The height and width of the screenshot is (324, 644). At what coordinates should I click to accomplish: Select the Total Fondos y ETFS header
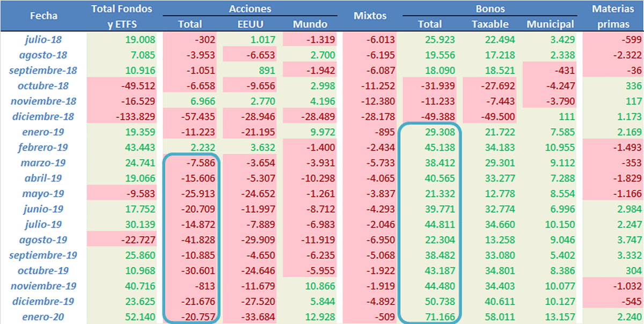122,16
